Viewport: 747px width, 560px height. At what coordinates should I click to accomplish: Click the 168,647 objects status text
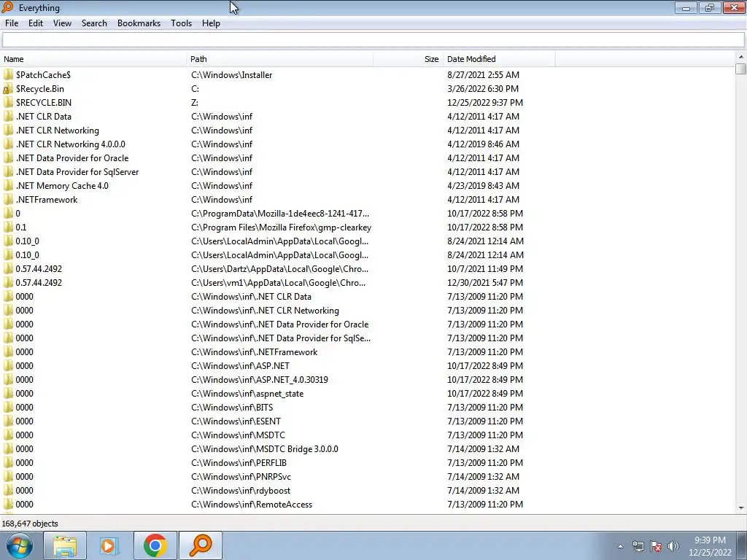(x=30, y=524)
